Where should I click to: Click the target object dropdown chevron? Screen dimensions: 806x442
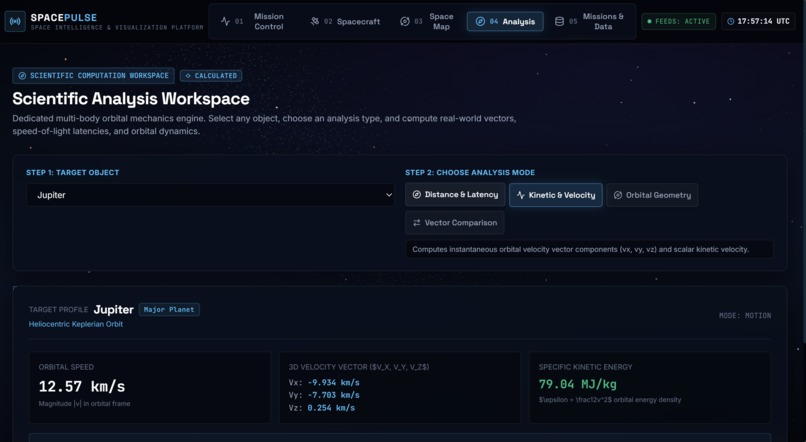tap(389, 195)
